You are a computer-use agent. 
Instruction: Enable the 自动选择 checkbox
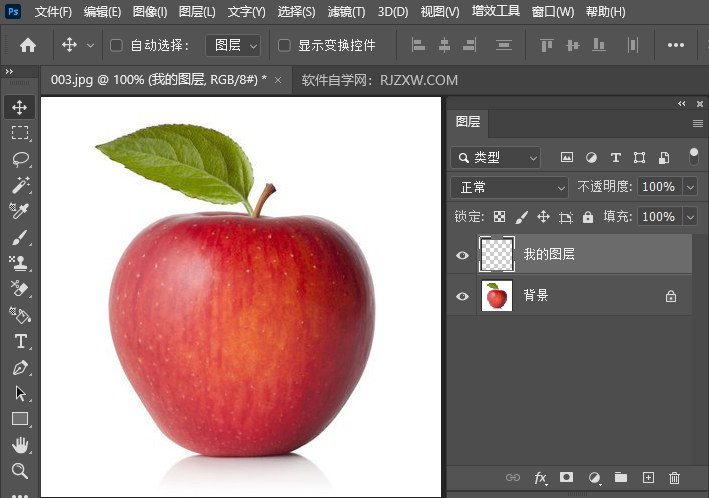point(116,45)
